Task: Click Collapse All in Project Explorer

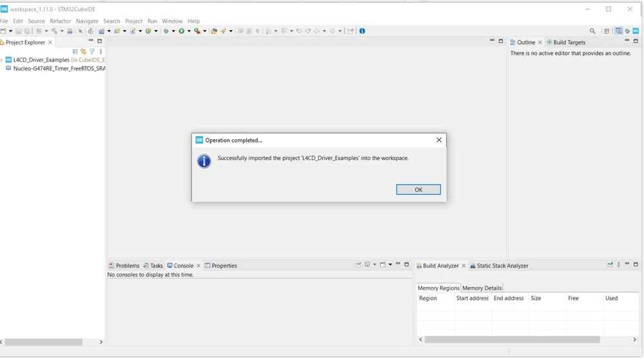Action: coord(75,52)
